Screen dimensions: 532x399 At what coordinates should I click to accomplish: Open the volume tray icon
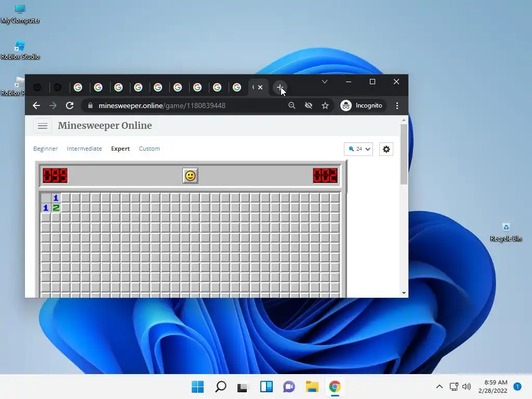coord(467,387)
